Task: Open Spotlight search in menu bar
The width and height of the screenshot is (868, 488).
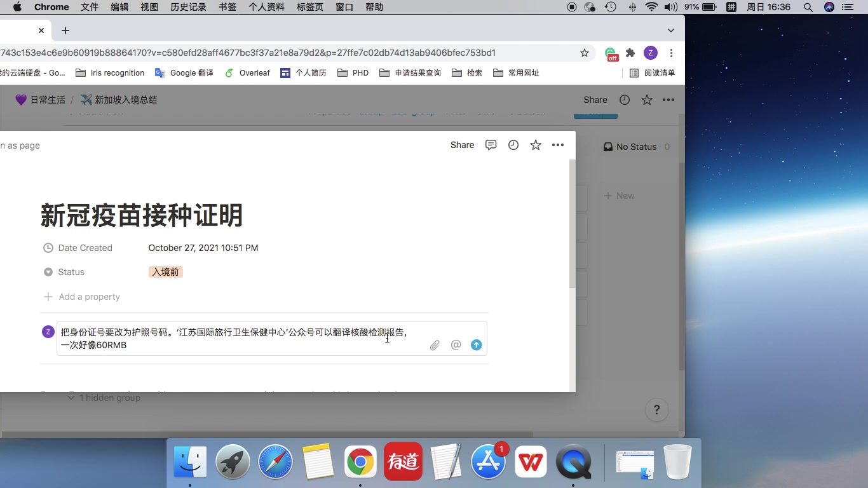Action: point(808,7)
